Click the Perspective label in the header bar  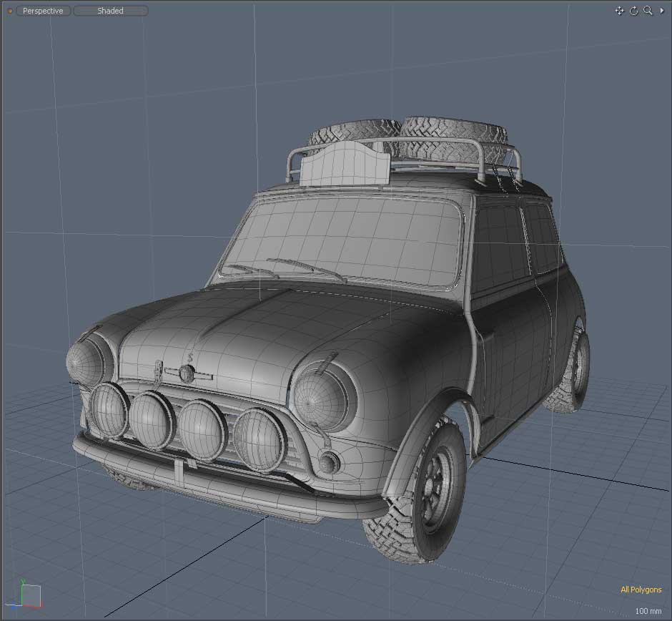tap(42, 11)
